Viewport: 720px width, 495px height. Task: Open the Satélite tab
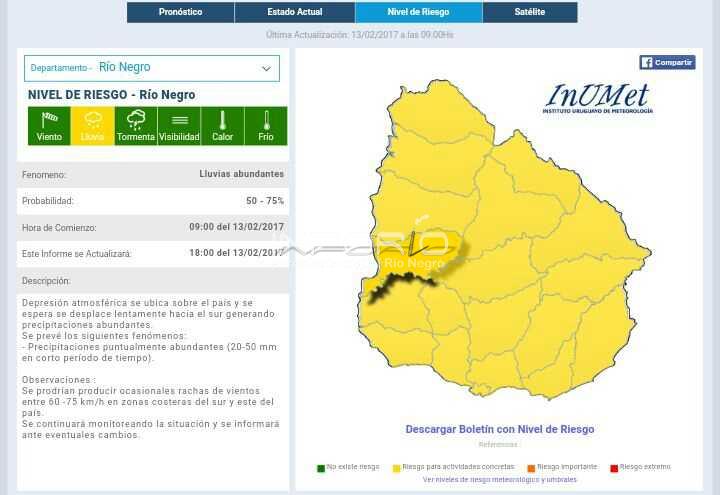529,12
